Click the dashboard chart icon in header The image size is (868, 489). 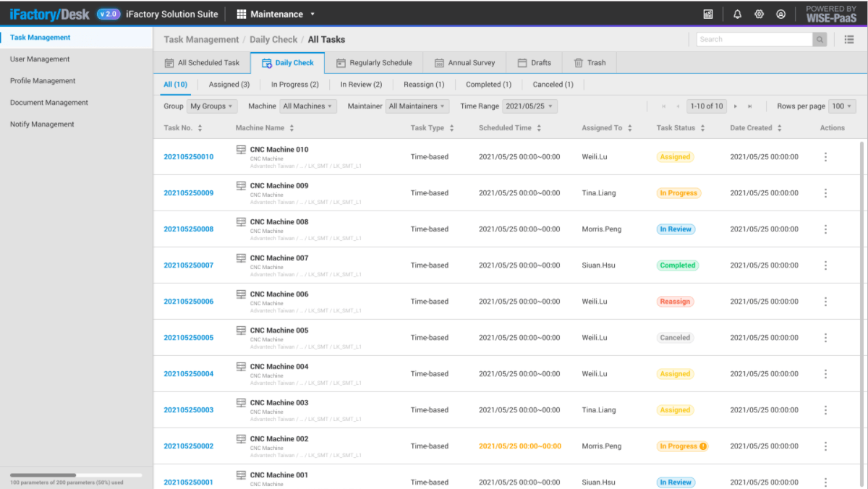tap(708, 14)
